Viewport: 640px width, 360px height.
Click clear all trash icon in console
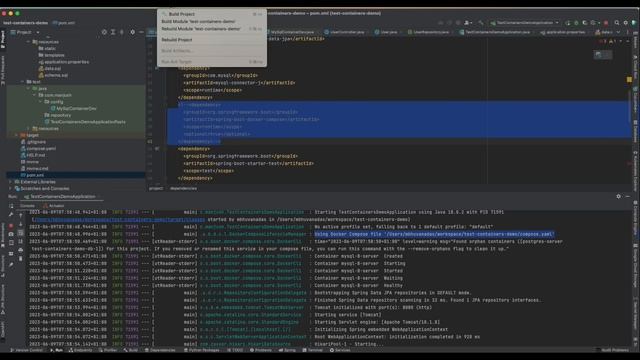tap(21, 259)
